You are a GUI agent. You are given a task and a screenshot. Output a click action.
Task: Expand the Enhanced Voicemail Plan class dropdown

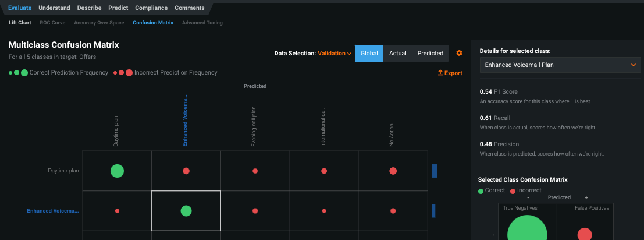560,65
